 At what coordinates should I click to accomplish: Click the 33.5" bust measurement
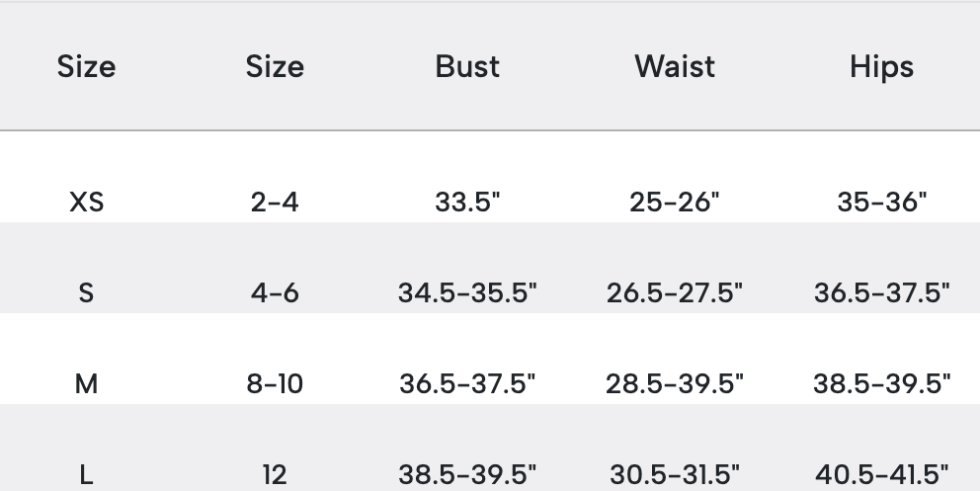coord(467,202)
